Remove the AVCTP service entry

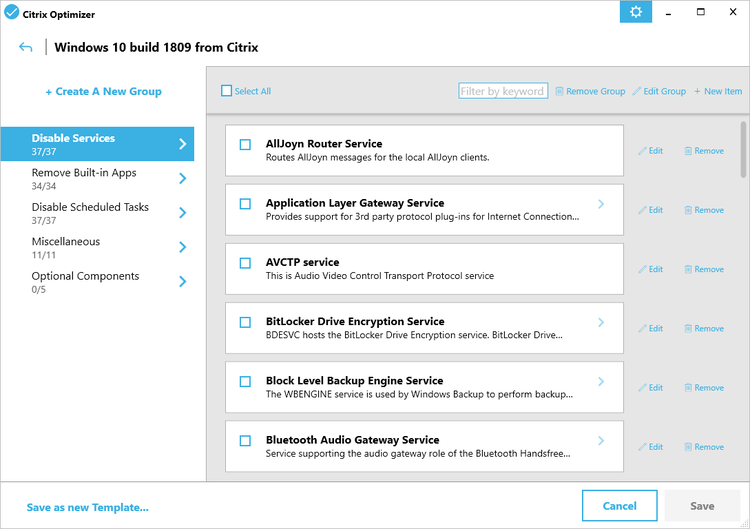coord(704,269)
